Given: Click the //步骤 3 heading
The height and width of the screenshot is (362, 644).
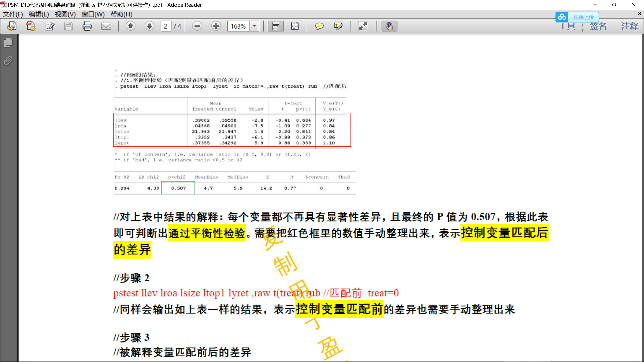Looking at the screenshot, I should [131, 338].
